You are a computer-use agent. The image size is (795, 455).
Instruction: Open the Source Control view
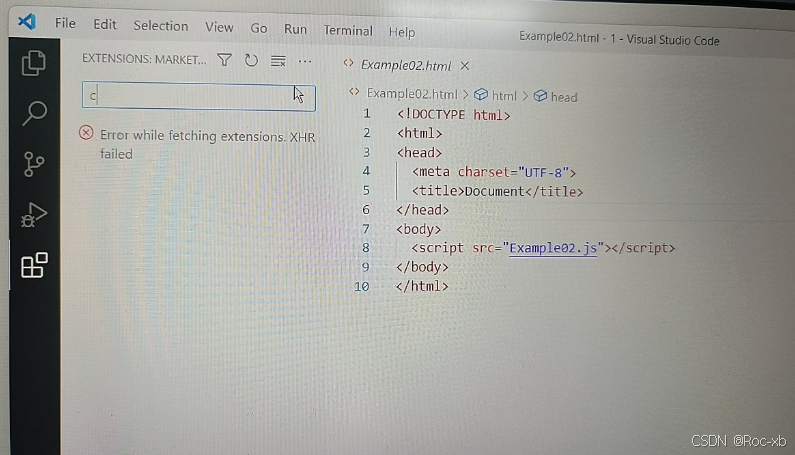pos(34,164)
